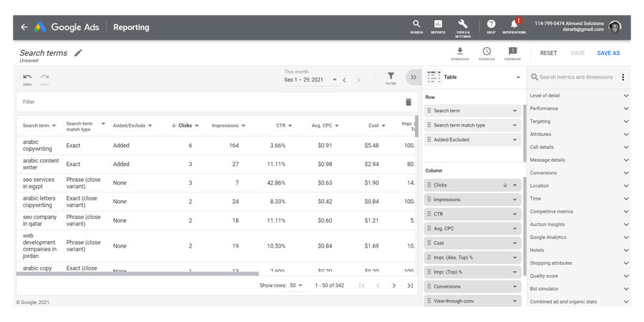Edit report name with pencil icon
This screenshot has width=644, height=322.
coord(78,53)
